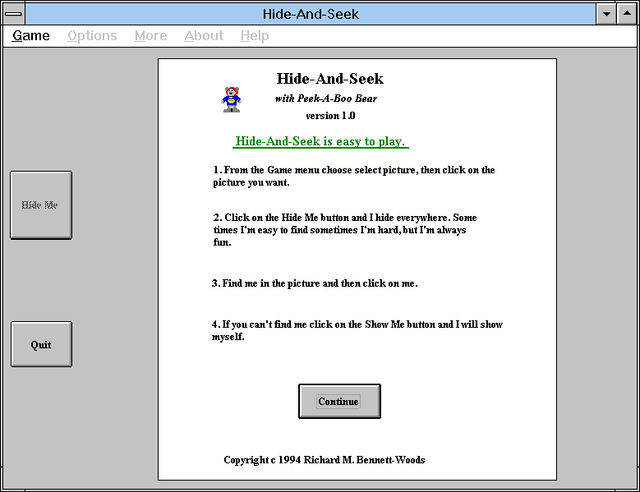The height and width of the screenshot is (492, 640).
Task: Click the Continue button
Action: (x=339, y=401)
